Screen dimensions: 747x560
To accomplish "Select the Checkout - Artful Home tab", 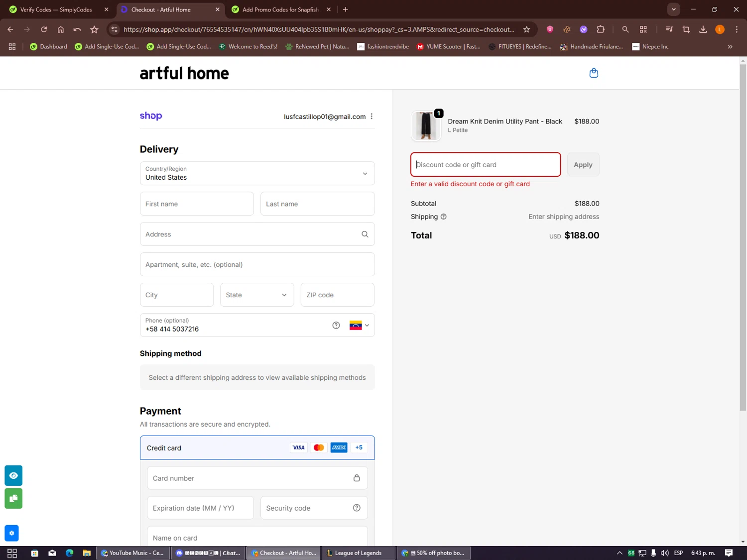I will (x=170, y=9).
